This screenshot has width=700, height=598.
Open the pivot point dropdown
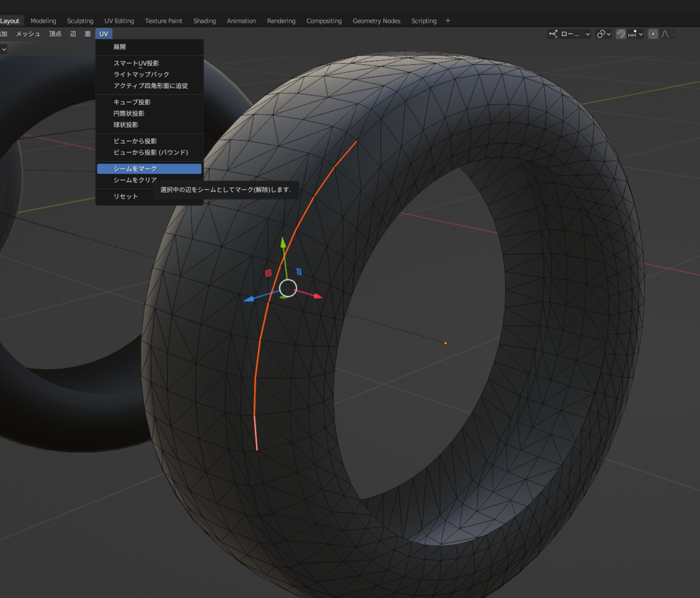tap(604, 34)
